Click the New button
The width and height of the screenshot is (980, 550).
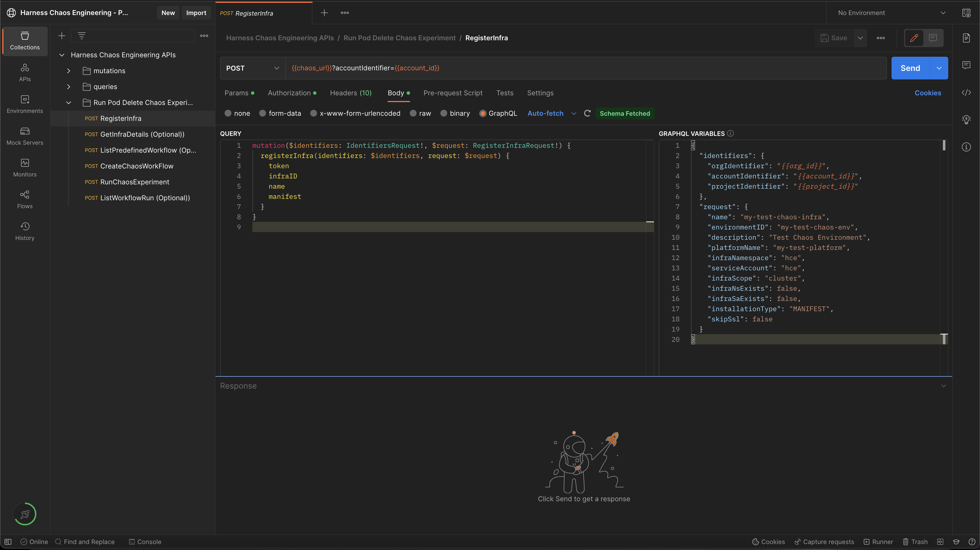[168, 13]
